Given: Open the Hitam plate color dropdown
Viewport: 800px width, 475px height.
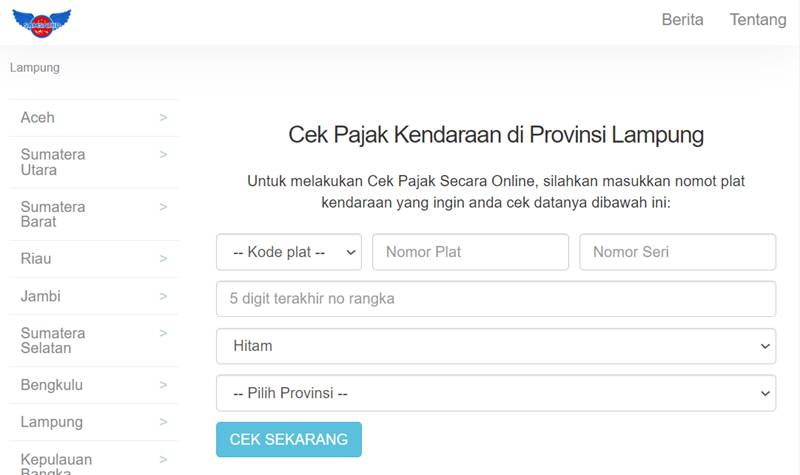Looking at the screenshot, I should point(496,346).
